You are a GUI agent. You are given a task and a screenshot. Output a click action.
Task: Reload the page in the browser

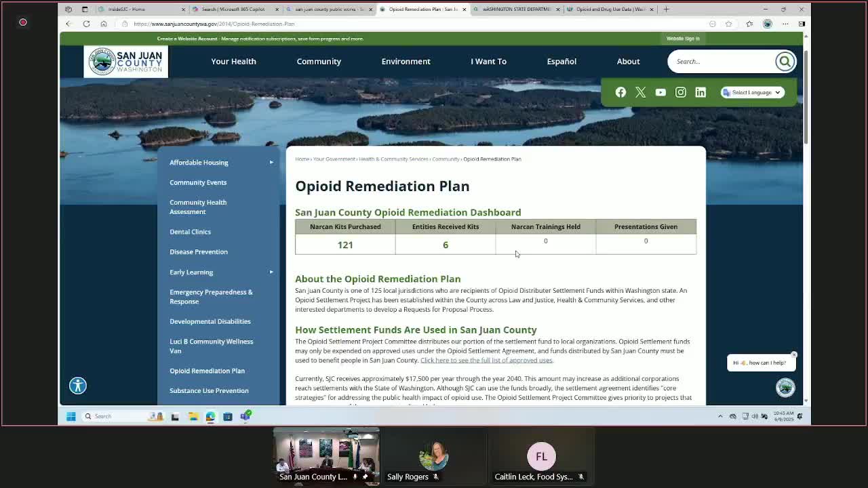click(x=86, y=24)
